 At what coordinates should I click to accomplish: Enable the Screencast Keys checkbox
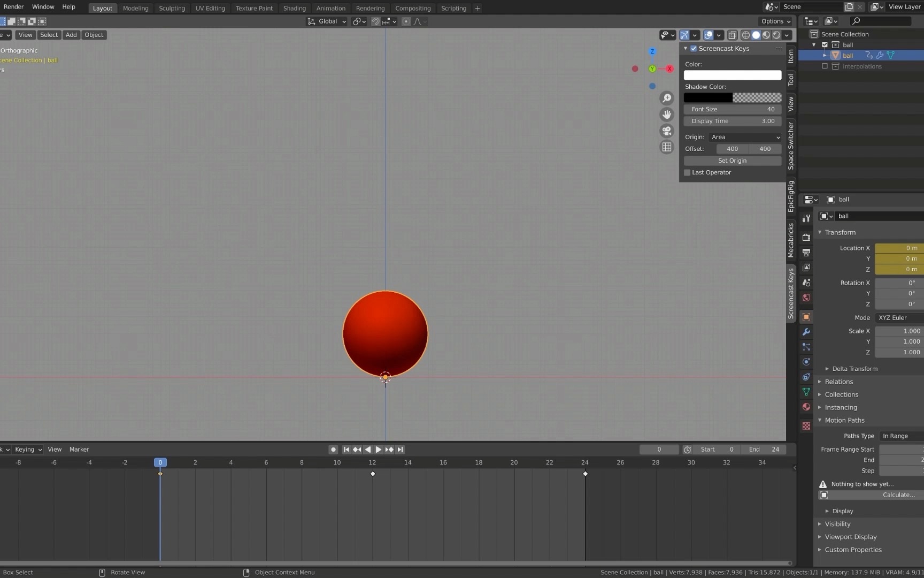693,48
